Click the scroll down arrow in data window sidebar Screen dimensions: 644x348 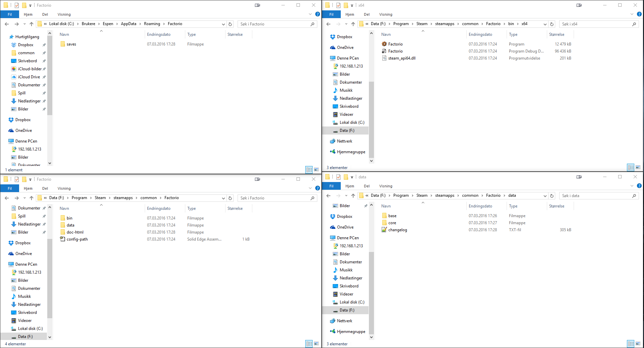[x=371, y=337]
